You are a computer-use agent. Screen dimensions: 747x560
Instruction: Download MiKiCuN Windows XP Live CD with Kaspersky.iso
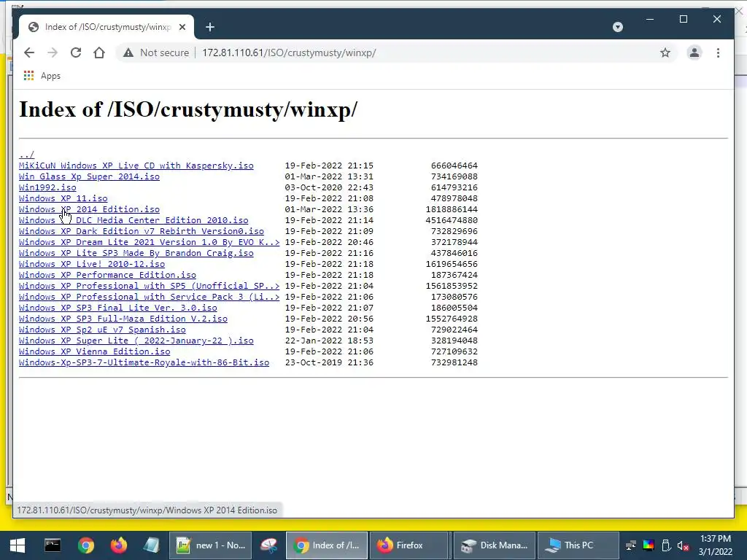(136, 166)
